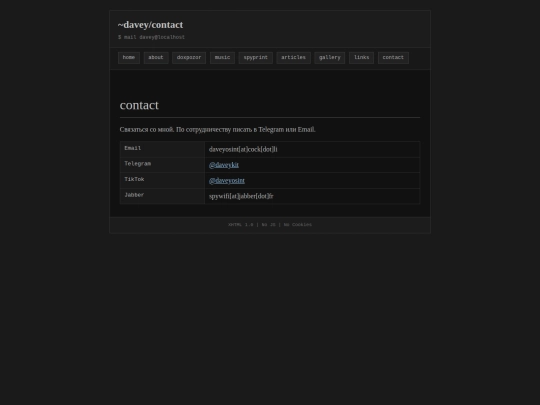Viewport: 540px width, 405px height.
Task: Select the contact nav button
Action: [x=393, y=58]
